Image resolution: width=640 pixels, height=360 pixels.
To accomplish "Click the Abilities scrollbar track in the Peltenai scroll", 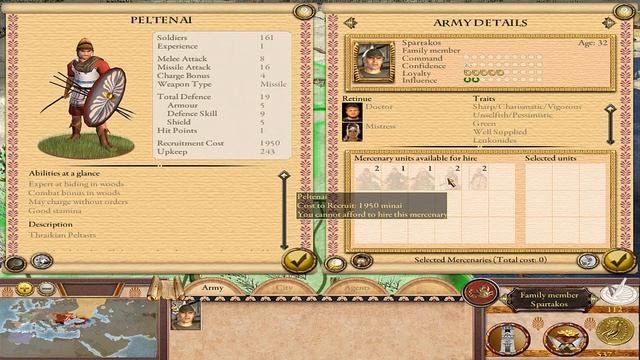I will tap(284, 211).
